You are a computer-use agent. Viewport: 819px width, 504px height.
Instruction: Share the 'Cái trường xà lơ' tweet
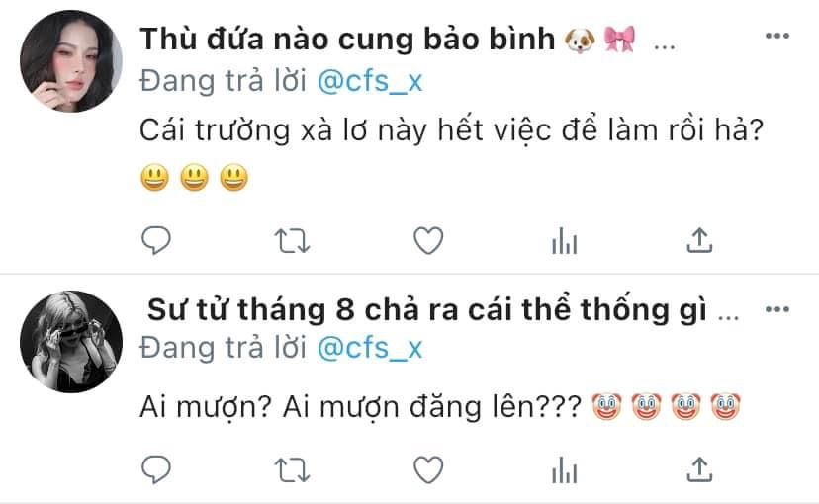pyautogui.click(x=699, y=240)
